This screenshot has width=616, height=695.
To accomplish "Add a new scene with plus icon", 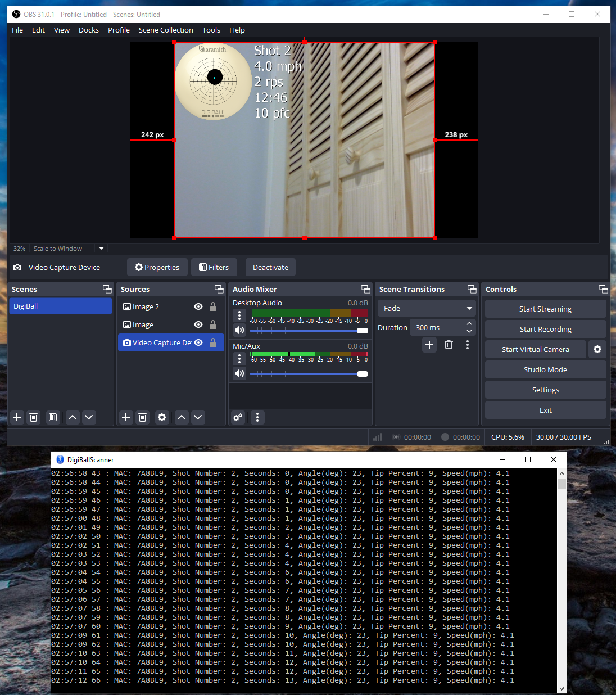I will [17, 417].
